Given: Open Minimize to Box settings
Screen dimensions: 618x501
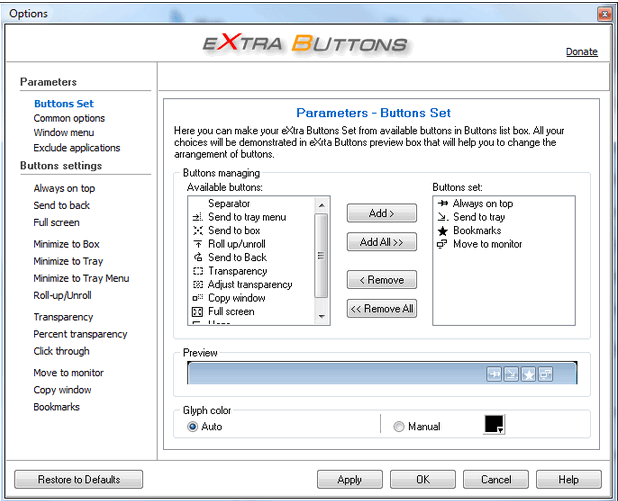Looking at the screenshot, I should pos(66,244).
